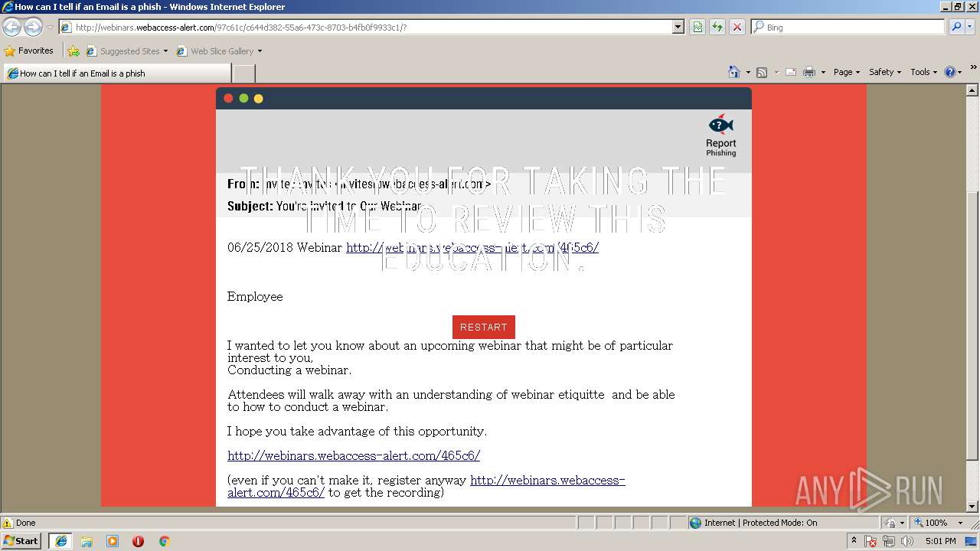Click the vertical scrollbar up arrow

(973, 90)
